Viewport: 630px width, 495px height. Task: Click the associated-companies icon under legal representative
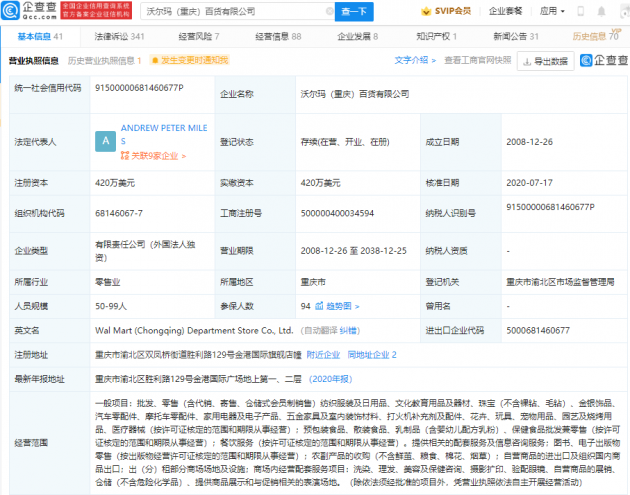click(125, 155)
